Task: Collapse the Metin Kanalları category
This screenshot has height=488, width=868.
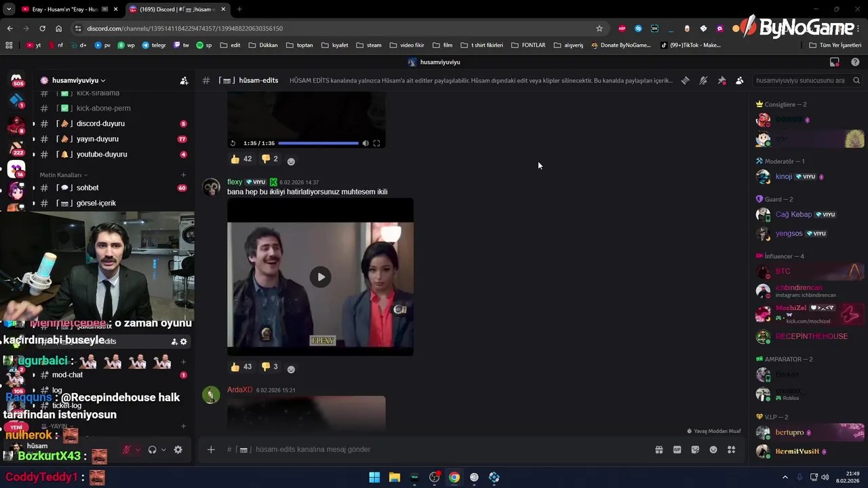Action: tap(63, 175)
